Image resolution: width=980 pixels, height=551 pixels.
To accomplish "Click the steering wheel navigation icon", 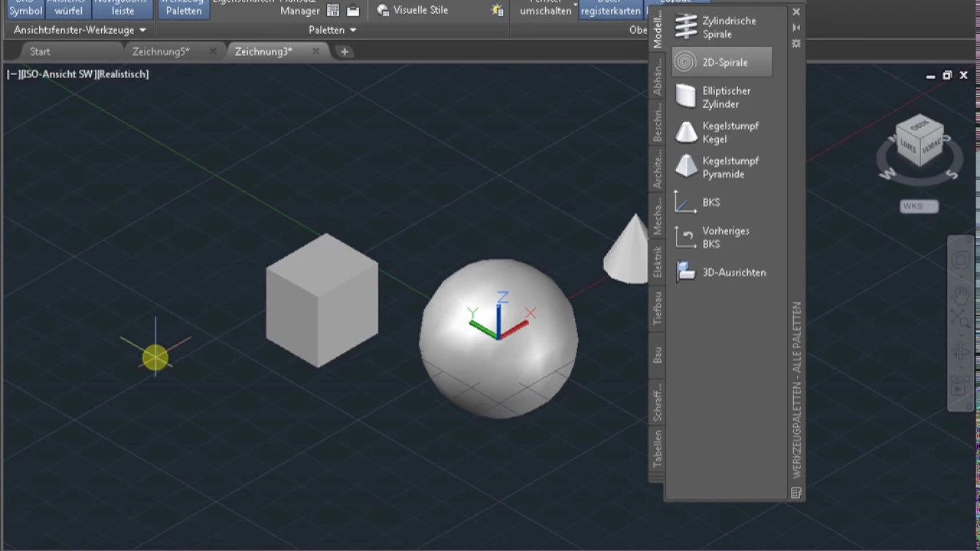I will click(961, 261).
